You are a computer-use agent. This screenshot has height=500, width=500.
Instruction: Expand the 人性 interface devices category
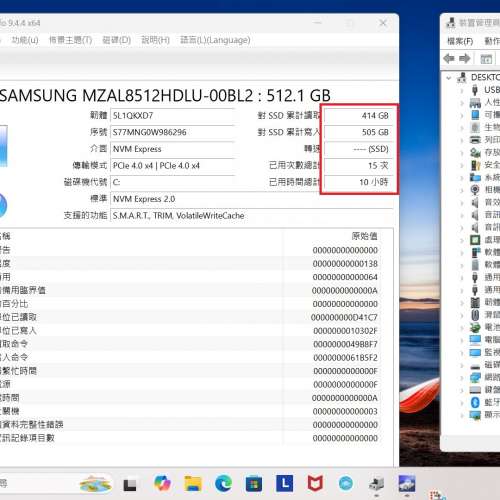pyautogui.click(x=462, y=103)
